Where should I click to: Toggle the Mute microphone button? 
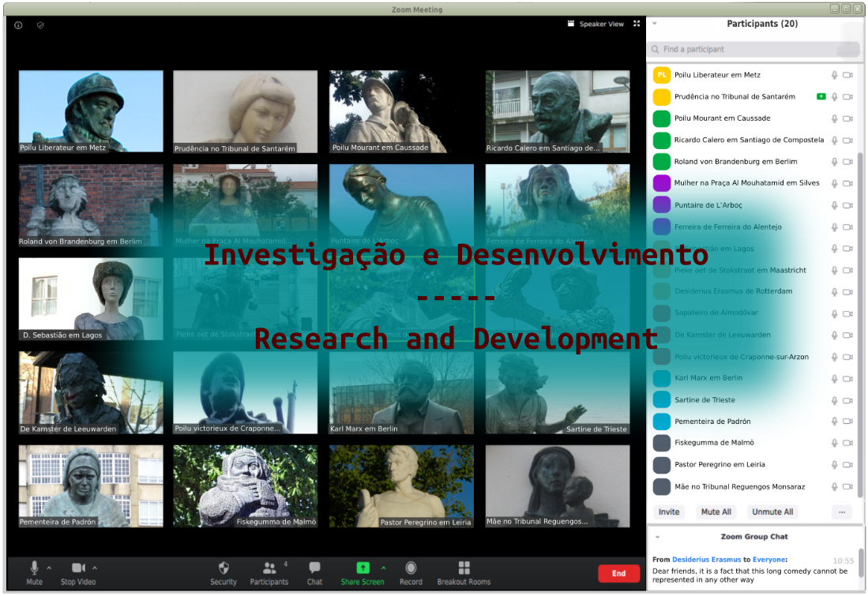34,573
